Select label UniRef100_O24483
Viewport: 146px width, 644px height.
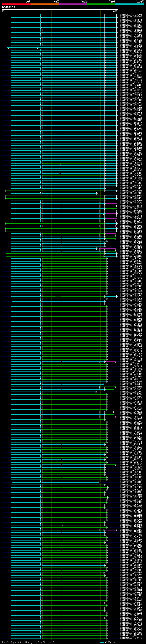(x=131, y=228)
